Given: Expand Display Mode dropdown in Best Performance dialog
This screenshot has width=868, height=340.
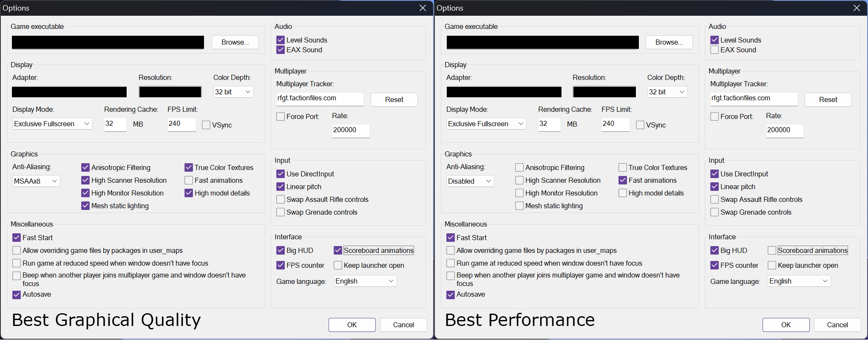Looking at the screenshot, I should [486, 124].
